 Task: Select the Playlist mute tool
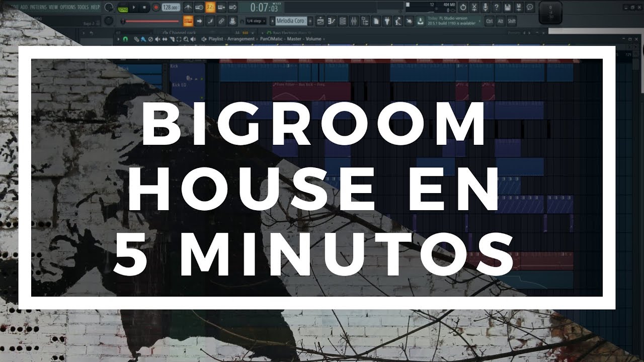tap(157, 39)
